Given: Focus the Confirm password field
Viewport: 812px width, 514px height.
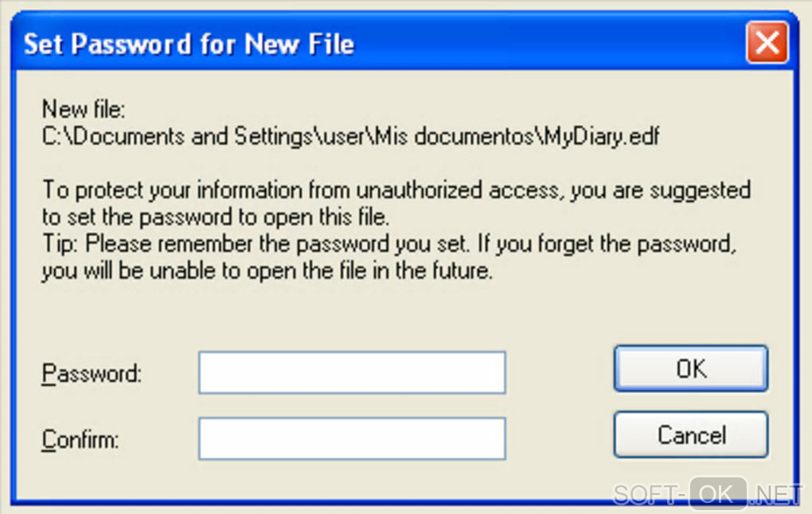Looking at the screenshot, I should click(352, 438).
